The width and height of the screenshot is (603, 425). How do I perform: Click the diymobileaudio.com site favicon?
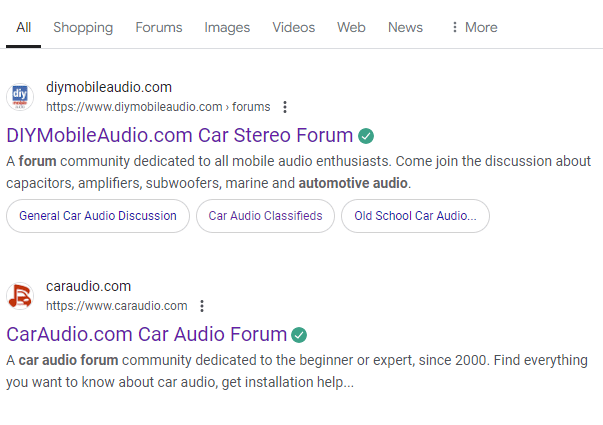coord(20,97)
